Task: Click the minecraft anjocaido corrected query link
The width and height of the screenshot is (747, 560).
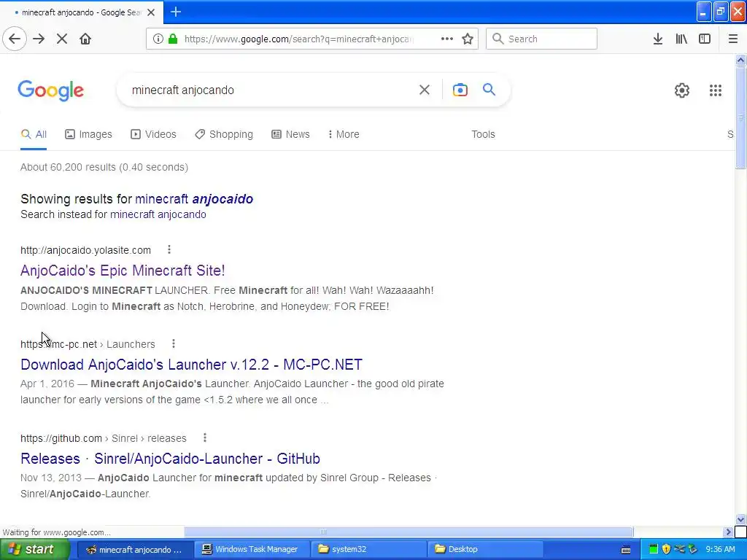Action: coord(194,199)
